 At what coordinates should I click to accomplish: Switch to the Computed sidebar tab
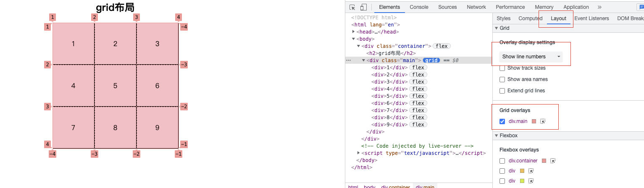click(531, 18)
